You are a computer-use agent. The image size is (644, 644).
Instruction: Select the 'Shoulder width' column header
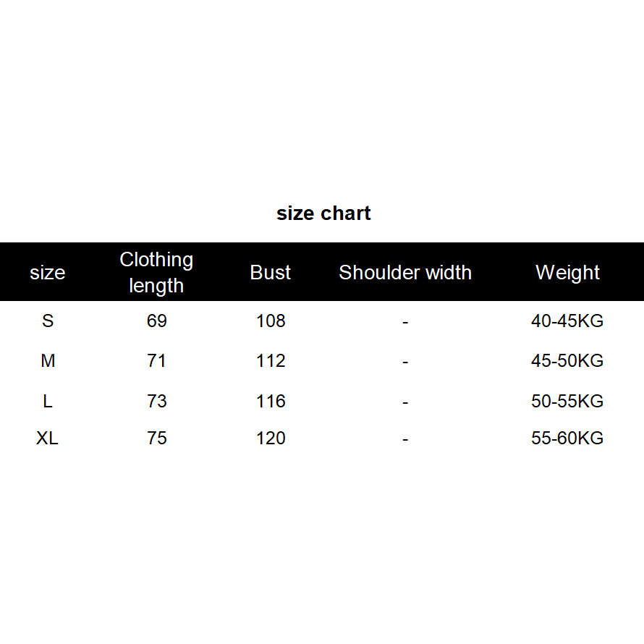405,273
